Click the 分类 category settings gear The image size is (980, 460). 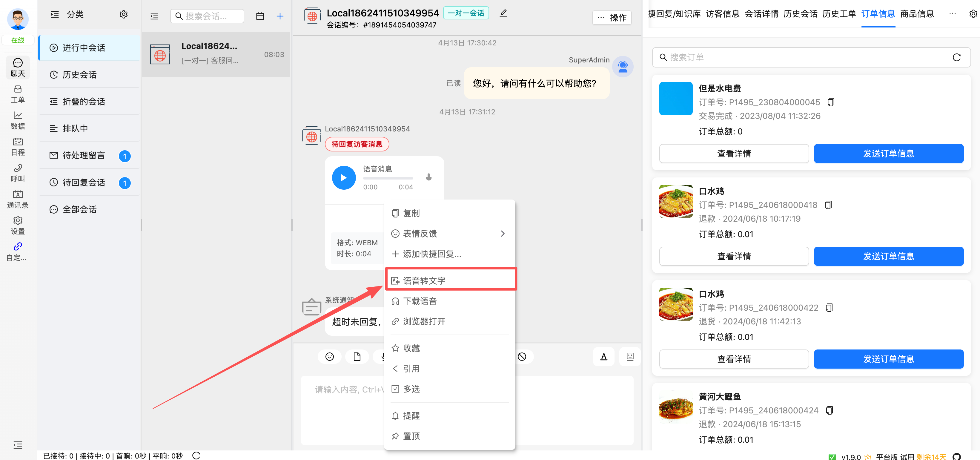[x=123, y=14]
